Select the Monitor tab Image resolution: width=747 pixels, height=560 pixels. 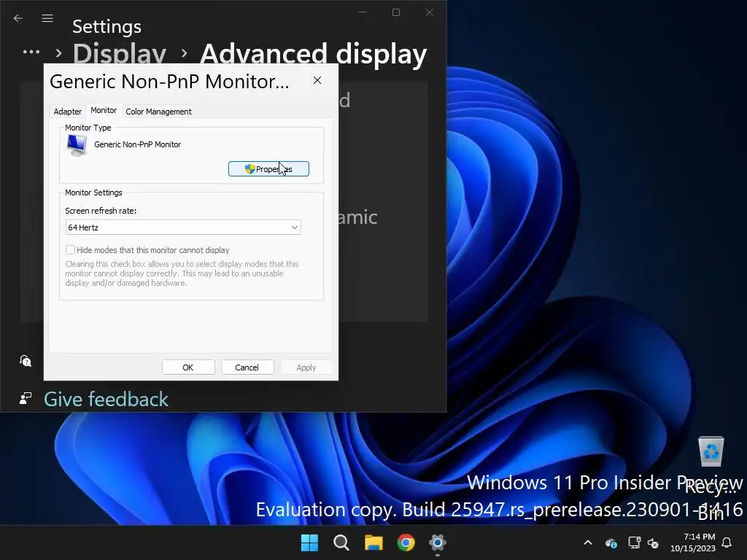click(x=104, y=111)
